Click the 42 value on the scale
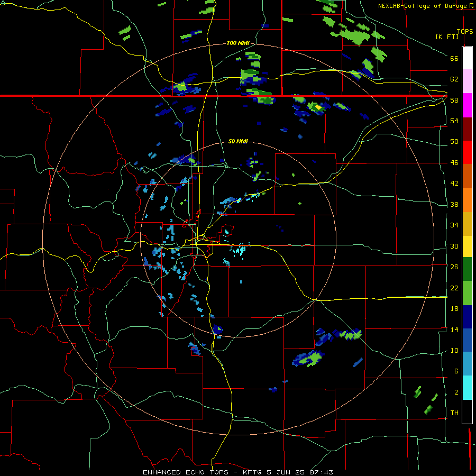 click(x=454, y=184)
